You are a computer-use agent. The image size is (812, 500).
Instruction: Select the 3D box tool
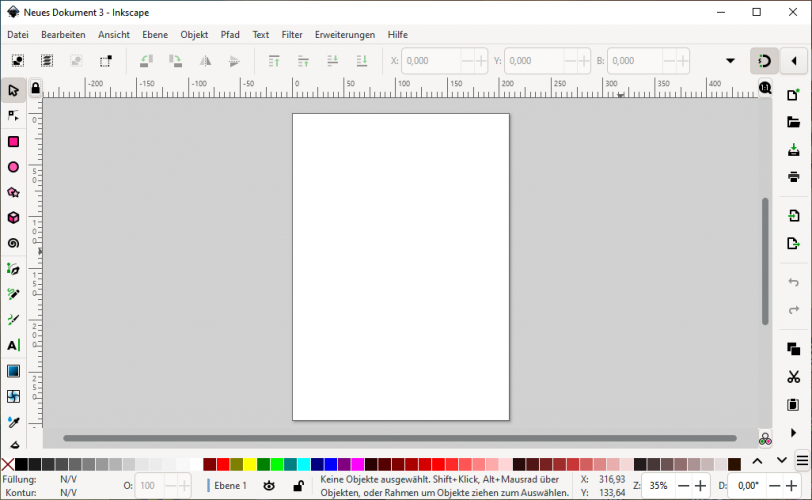click(13, 218)
